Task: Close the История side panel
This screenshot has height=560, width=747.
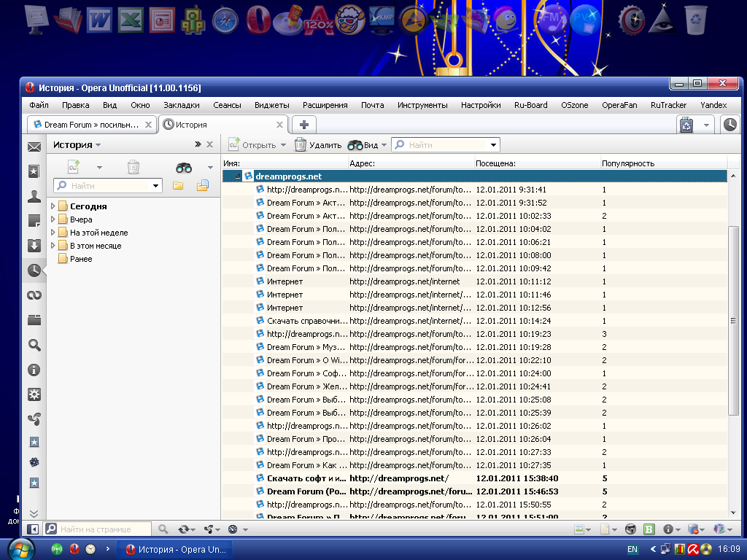Action: 209,144
